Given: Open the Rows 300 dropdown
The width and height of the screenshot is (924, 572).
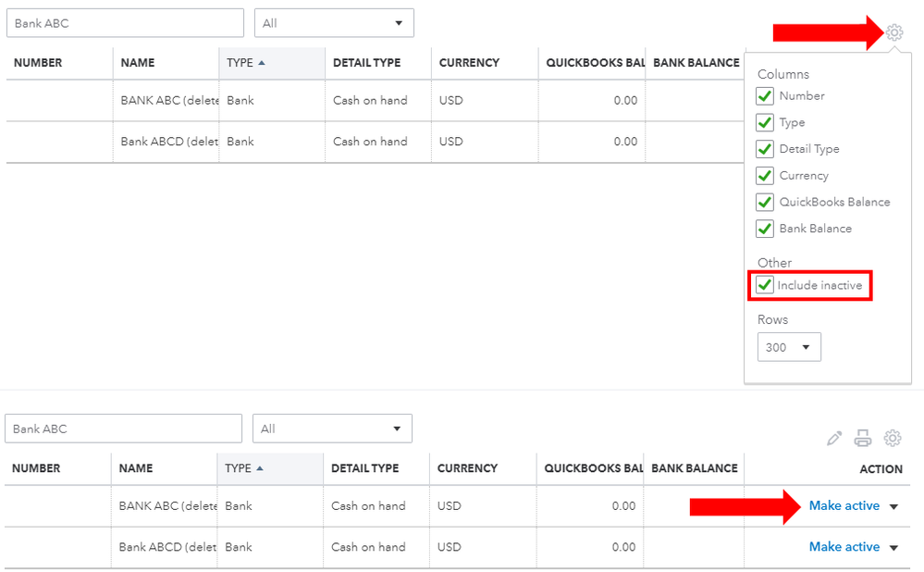Looking at the screenshot, I should click(x=789, y=347).
